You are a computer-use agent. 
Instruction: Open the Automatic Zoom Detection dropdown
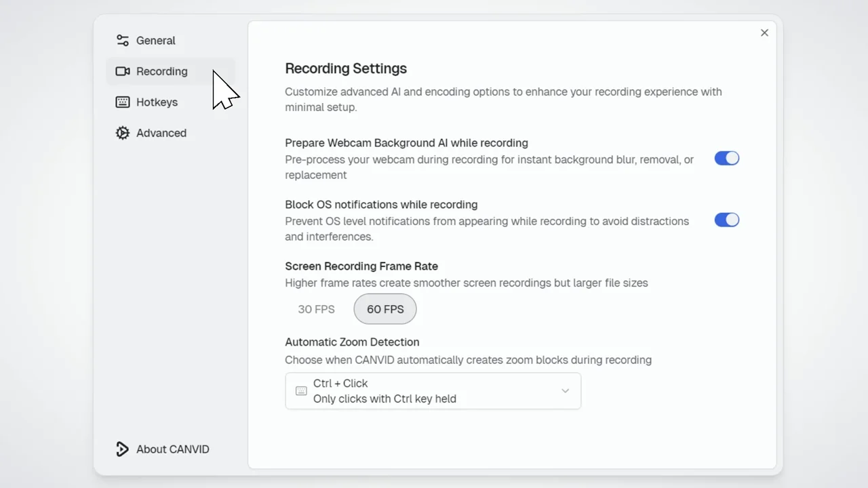click(x=433, y=391)
